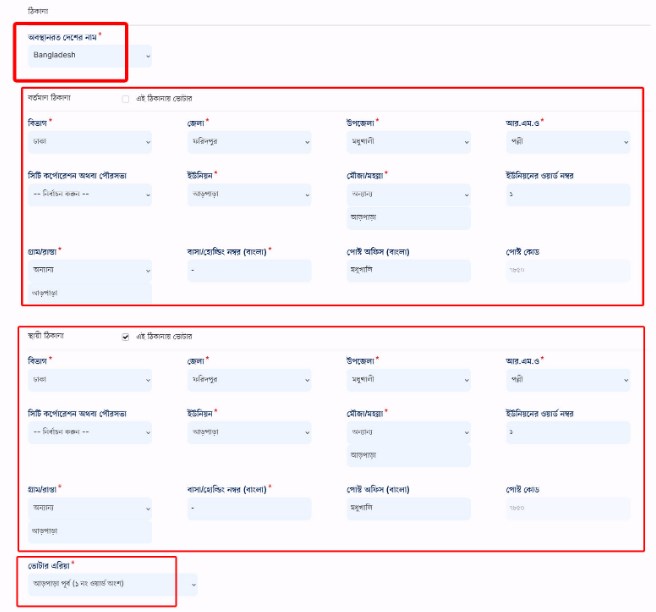Click বাসা/হোল্ডিং নম্বর field in বর্তমান ঠিকানা section
This screenshot has width=656, height=612.
(249, 270)
